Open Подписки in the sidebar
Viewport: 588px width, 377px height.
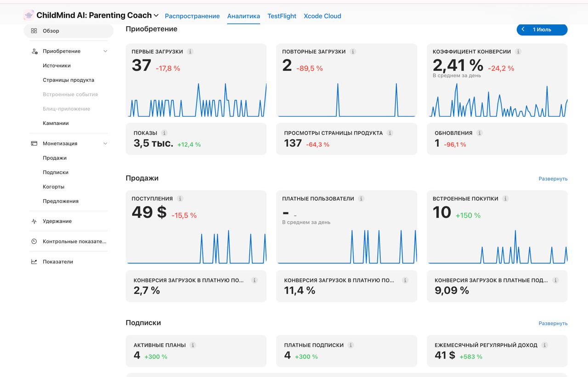56,172
